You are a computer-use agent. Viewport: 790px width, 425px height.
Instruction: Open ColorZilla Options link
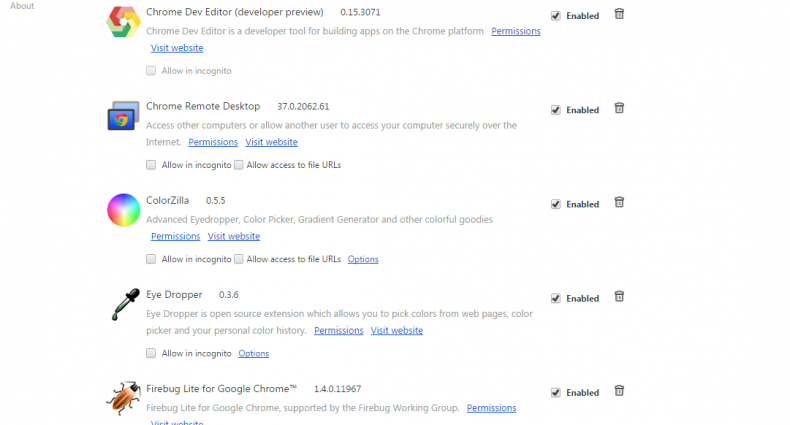pos(363,259)
